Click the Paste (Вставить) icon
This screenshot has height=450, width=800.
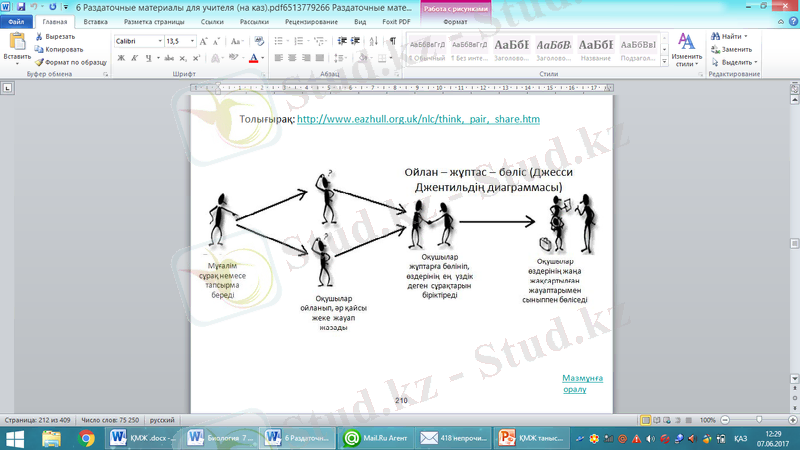point(16,46)
